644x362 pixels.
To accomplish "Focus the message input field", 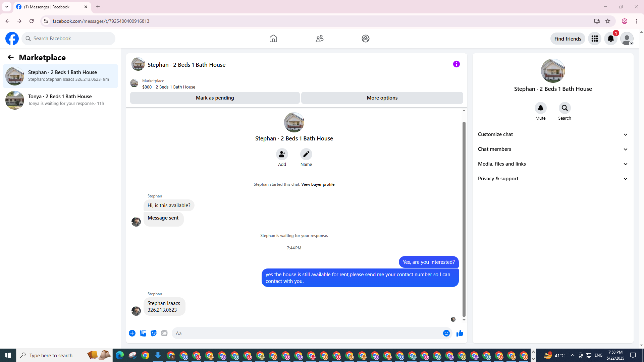I will [307, 333].
